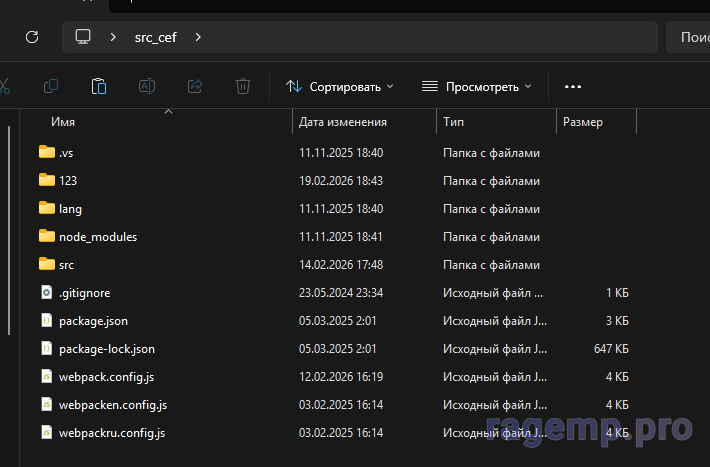
Task: Select the node_modules folder
Action: click(x=97, y=237)
